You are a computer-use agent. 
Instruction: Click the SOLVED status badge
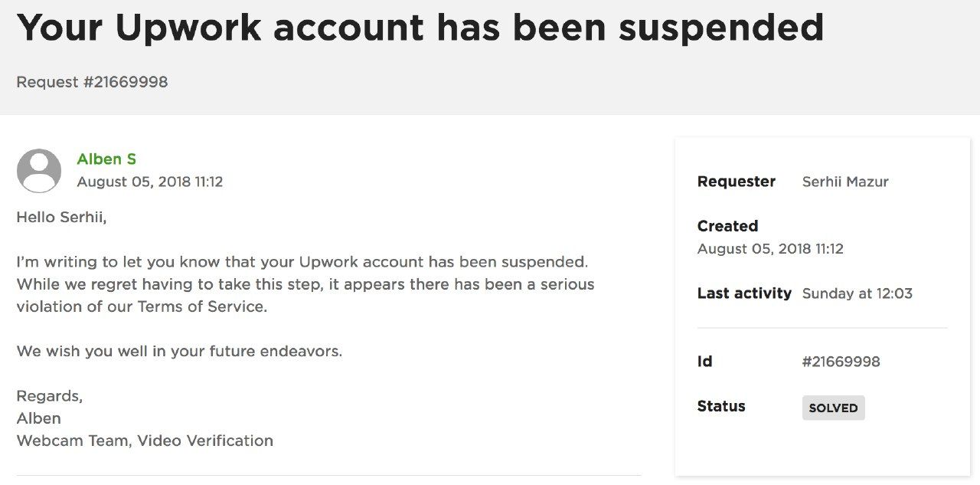[833, 408]
